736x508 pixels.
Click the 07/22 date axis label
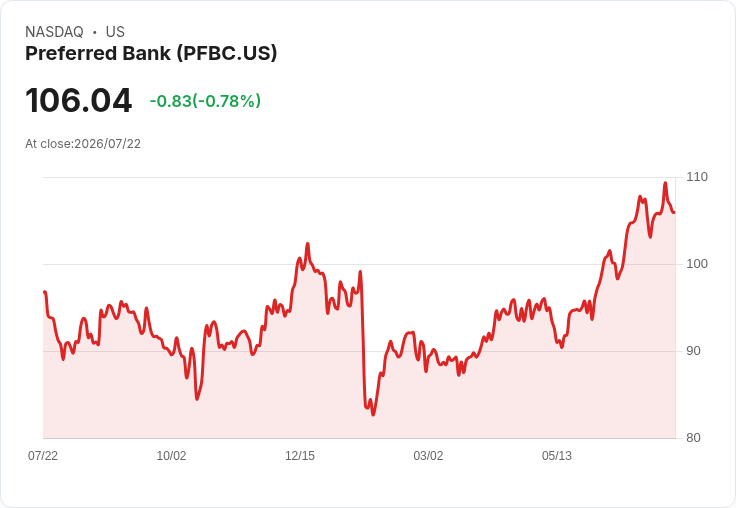pyautogui.click(x=43, y=456)
